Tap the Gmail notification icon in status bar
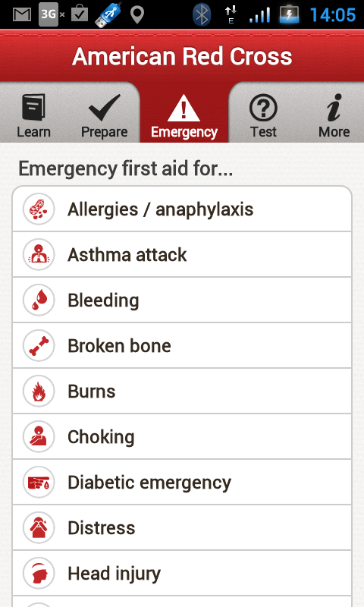The width and height of the screenshot is (364, 607). coord(22,14)
